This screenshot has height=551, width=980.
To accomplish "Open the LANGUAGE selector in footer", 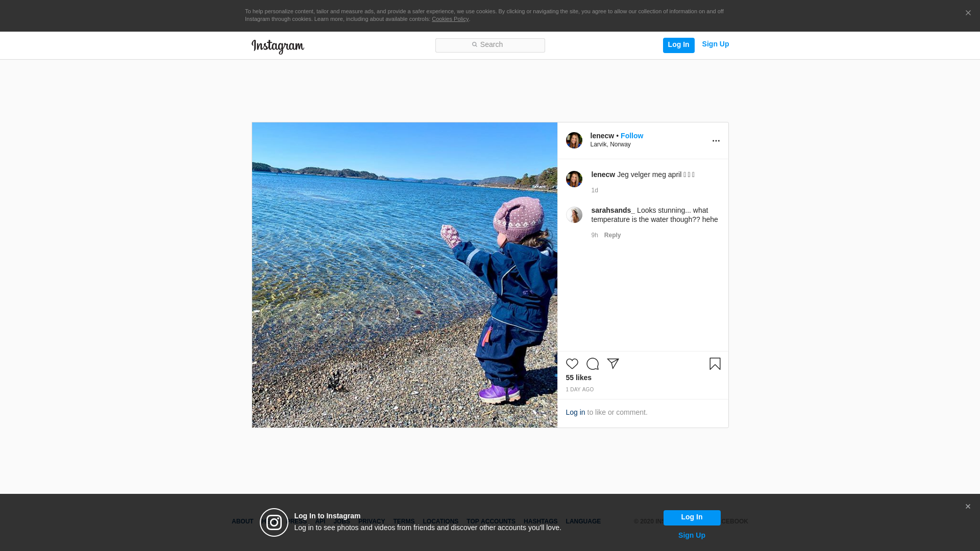I will point(583,521).
